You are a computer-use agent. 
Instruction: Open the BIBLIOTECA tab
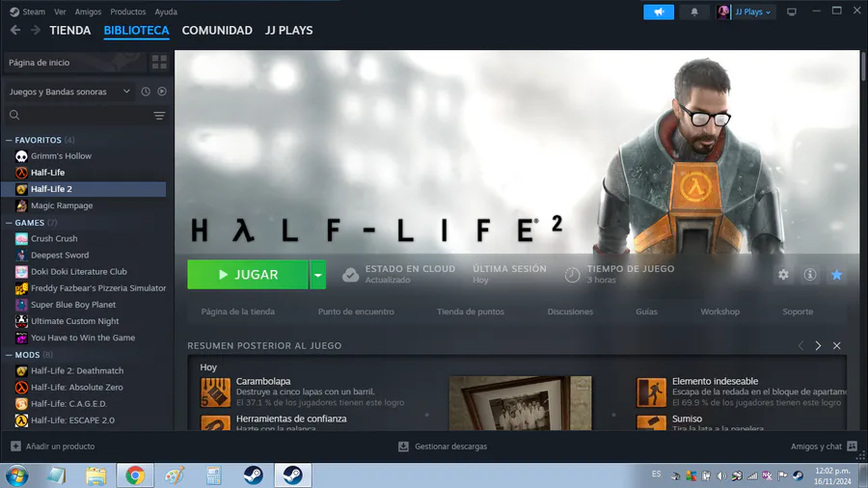pos(136,31)
